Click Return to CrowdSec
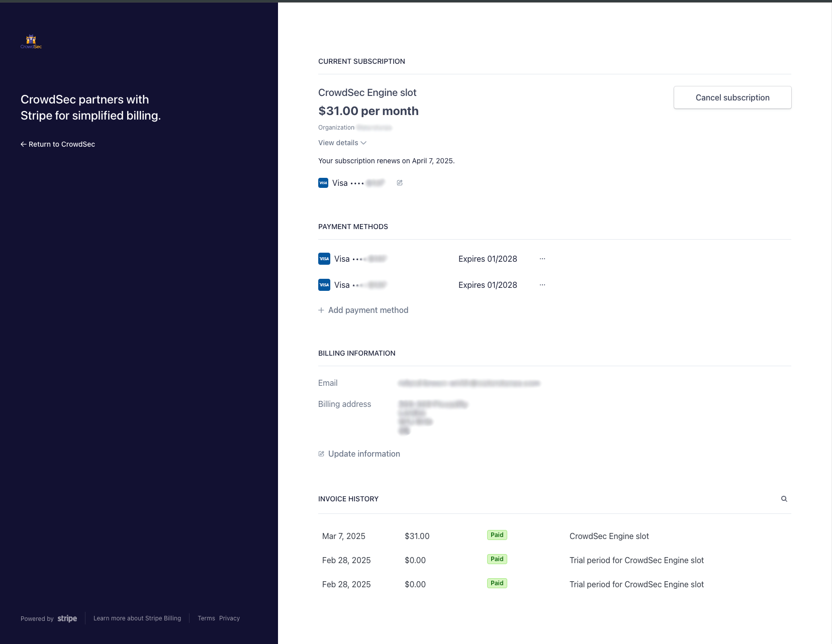832x644 pixels. click(61, 144)
